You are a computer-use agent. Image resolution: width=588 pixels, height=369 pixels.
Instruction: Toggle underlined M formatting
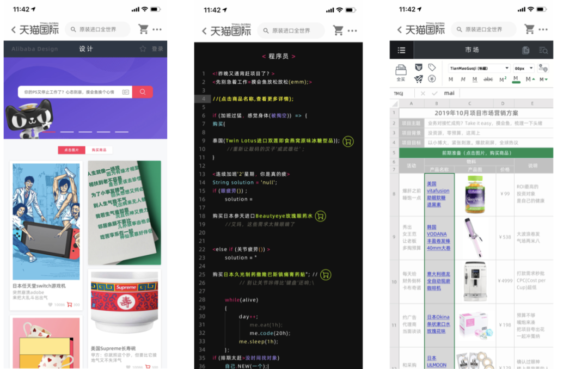pyautogui.click(x=475, y=79)
